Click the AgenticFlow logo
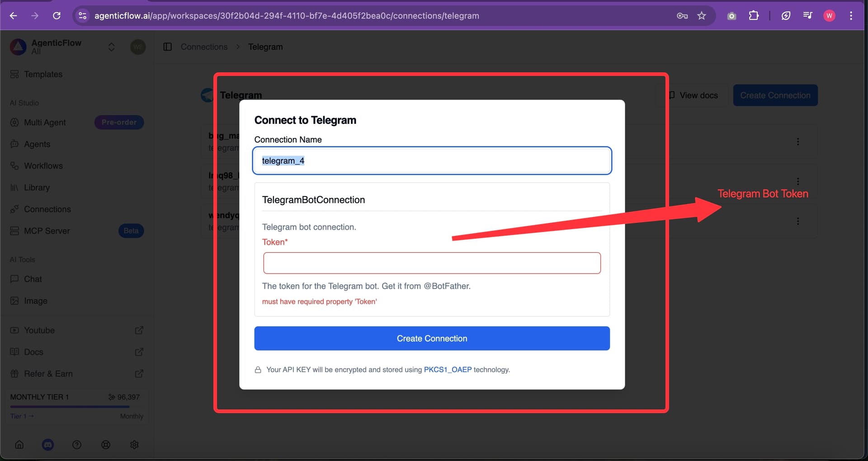The height and width of the screenshot is (461, 868). coord(18,47)
